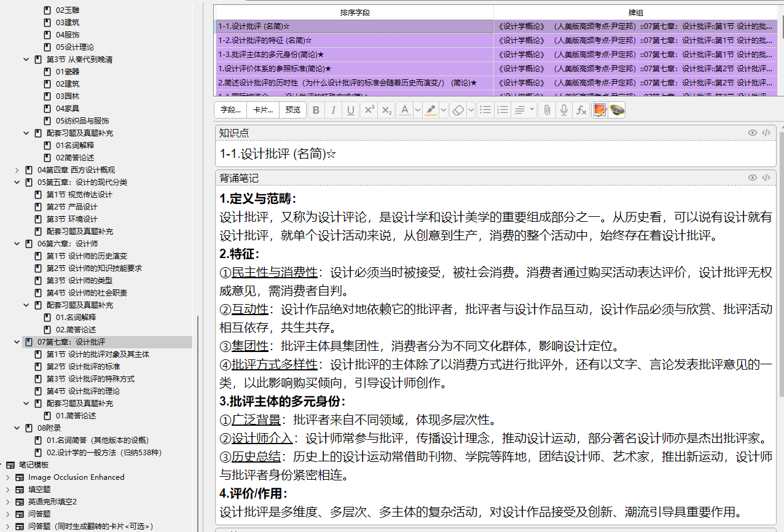Image resolution: width=784 pixels, height=532 pixels.
Task: Expand the Image Occlusion Enhanced notetype
Action: click(7, 477)
